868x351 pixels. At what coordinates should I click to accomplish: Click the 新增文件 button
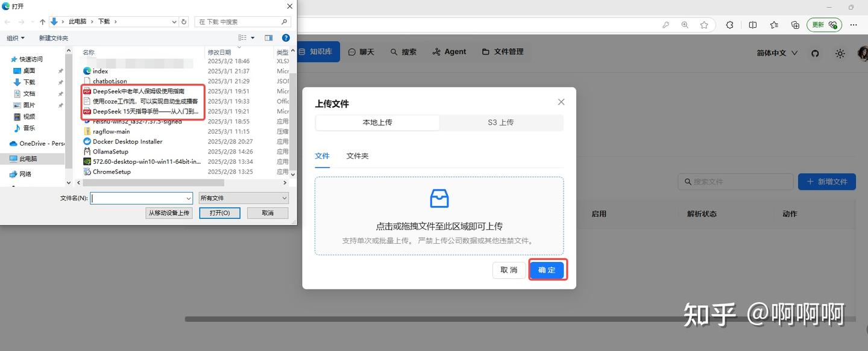click(827, 181)
